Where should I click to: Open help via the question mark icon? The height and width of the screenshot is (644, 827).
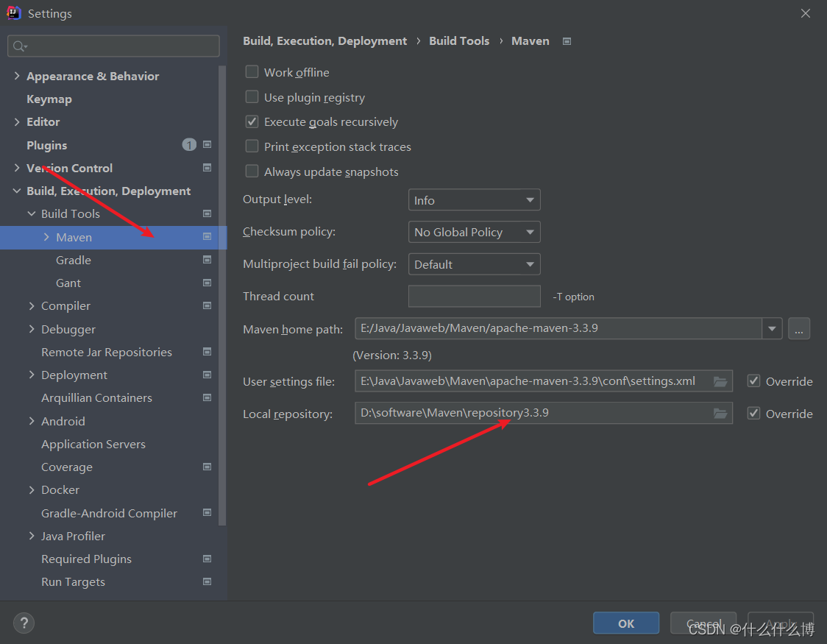[x=24, y=623]
